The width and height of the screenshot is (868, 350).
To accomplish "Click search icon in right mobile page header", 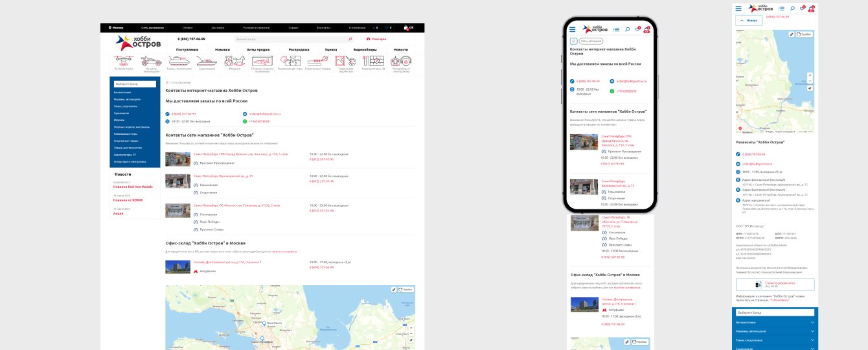I will click(793, 8).
